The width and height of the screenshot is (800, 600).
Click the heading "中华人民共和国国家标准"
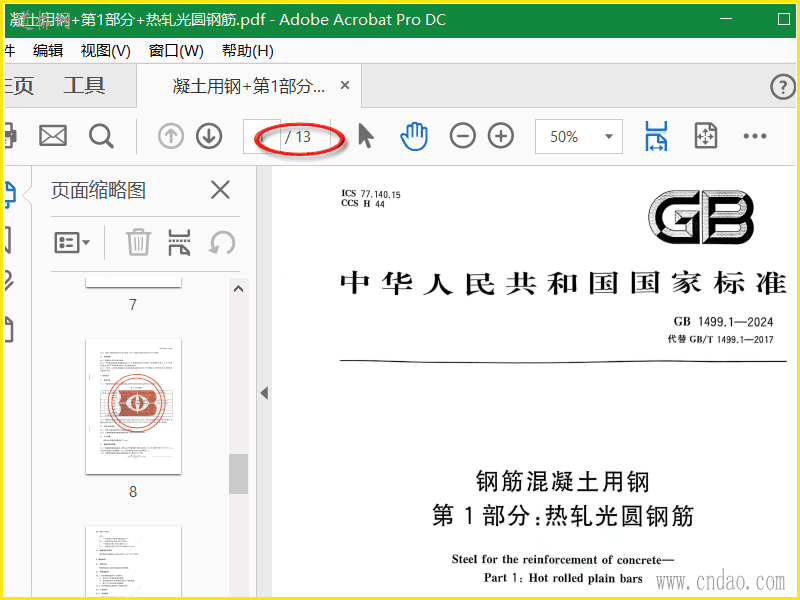pos(563,283)
